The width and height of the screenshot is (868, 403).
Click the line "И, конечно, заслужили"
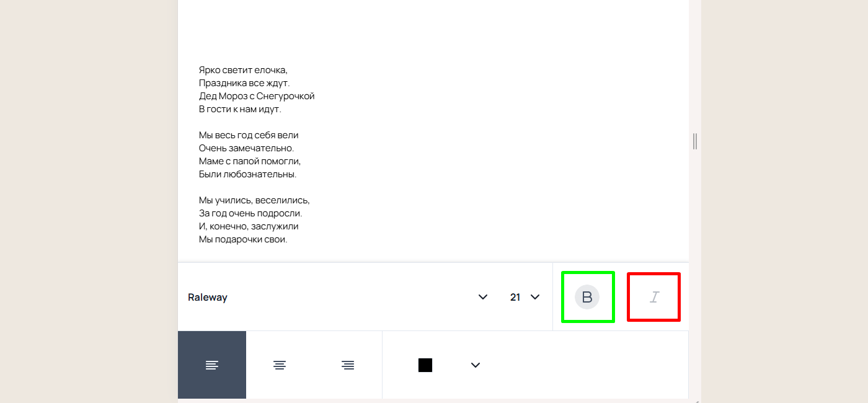point(249,226)
